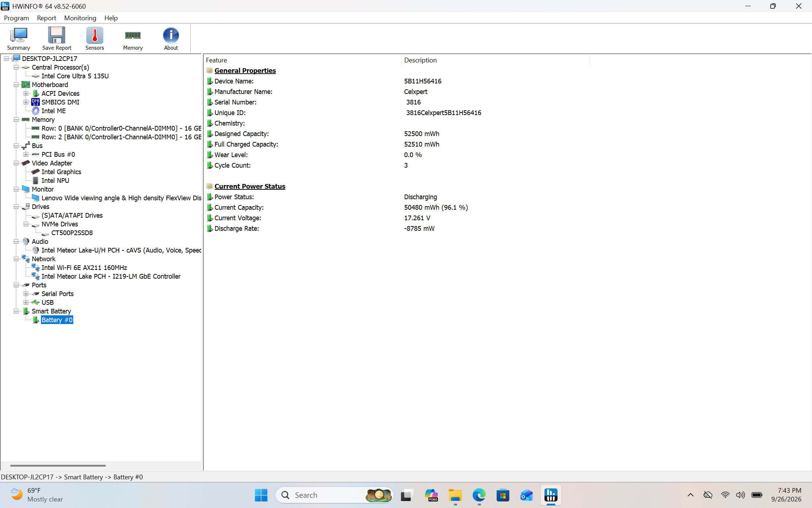The width and height of the screenshot is (812, 508).
Task: Open the Help menu
Action: 111,18
